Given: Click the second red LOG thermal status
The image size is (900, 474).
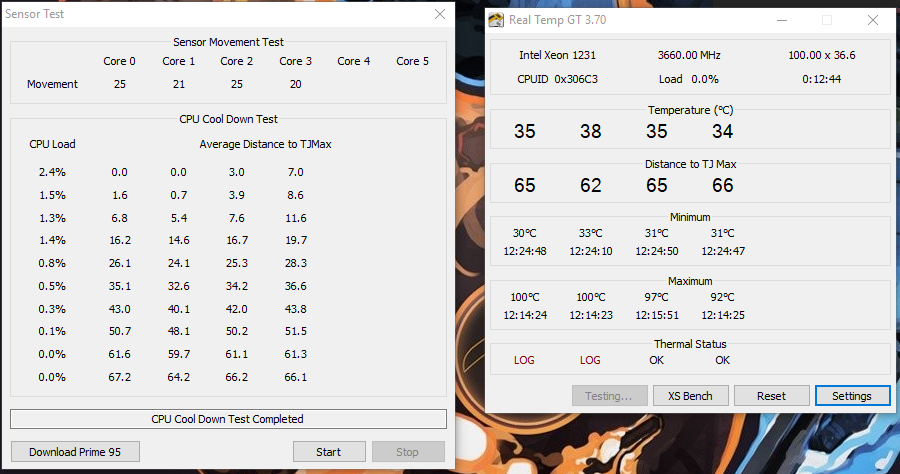Looking at the screenshot, I should pos(590,360).
